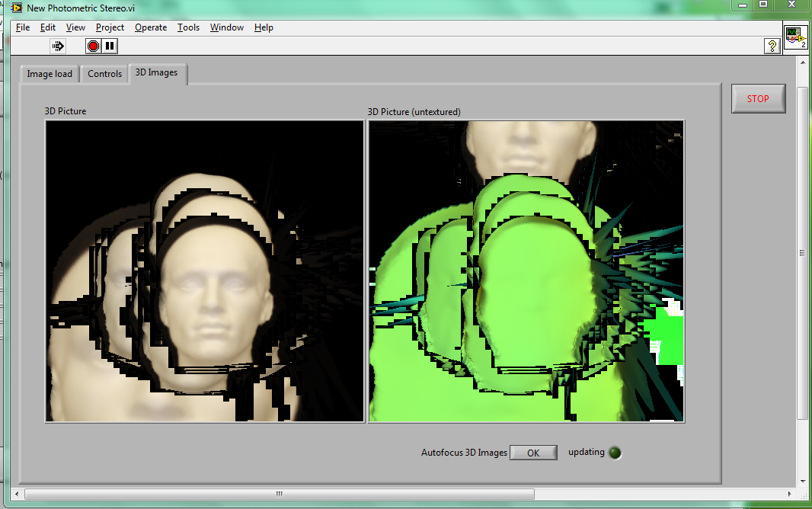This screenshot has width=812, height=509.
Task: Maximize the New Photometric Stereo.vi window
Action: point(763,5)
